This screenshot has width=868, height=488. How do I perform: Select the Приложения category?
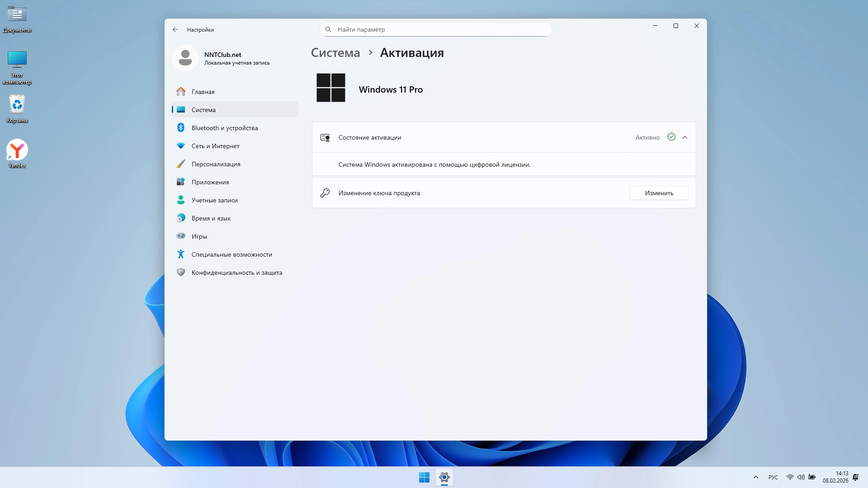click(x=210, y=182)
